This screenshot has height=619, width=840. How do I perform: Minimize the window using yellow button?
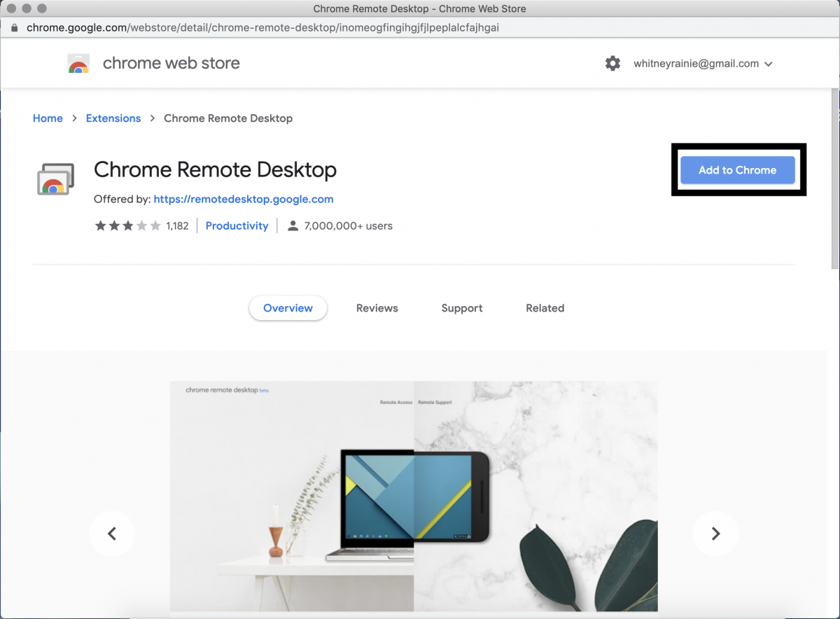point(27,8)
